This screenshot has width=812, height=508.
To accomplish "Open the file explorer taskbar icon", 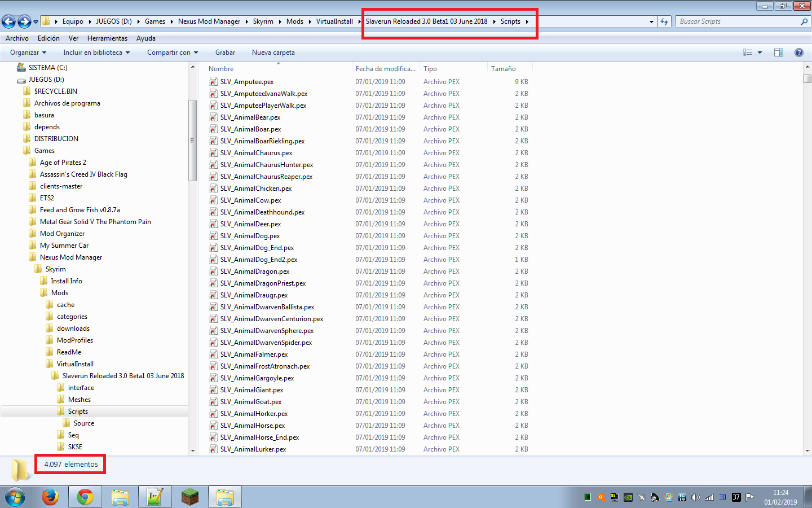I will point(225,497).
